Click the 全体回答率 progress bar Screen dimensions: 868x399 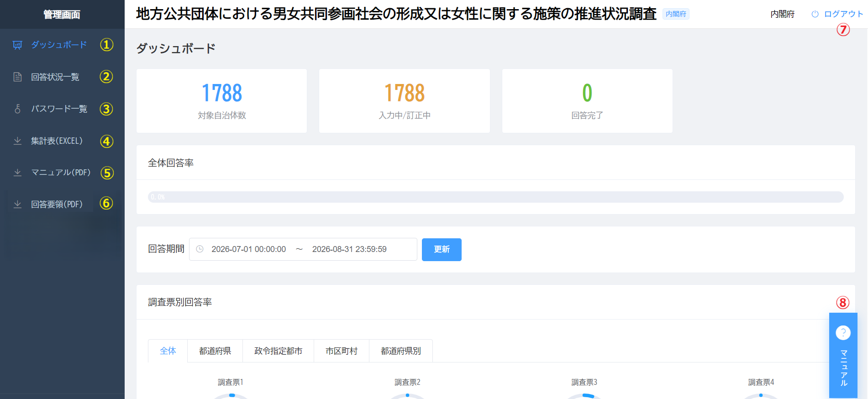pyautogui.click(x=495, y=197)
